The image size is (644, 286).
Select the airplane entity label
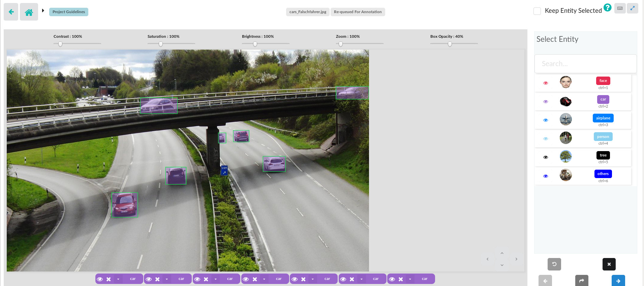pos(603,118)
